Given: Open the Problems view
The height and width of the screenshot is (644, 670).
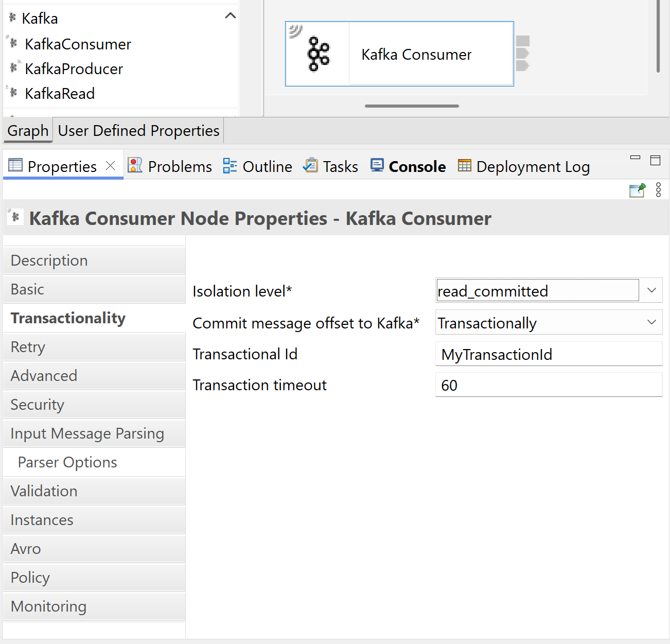Looking at the screenshot, I should click(x=170, y=166).
